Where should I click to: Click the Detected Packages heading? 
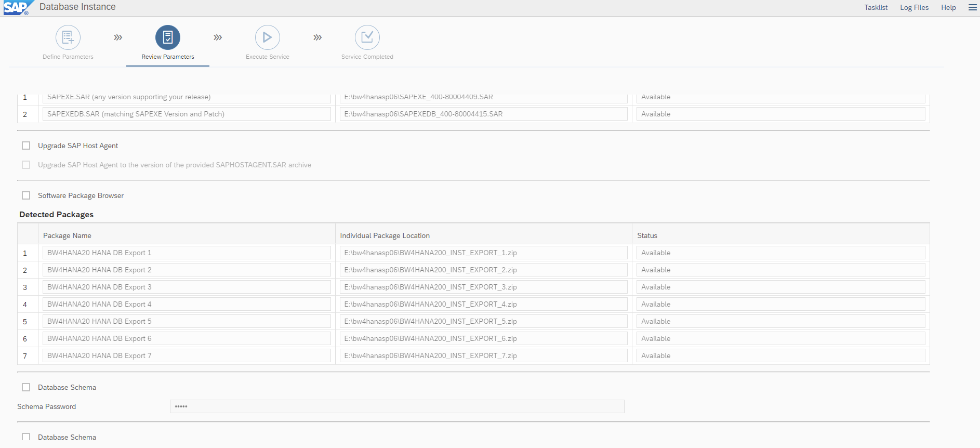(57, 215)
